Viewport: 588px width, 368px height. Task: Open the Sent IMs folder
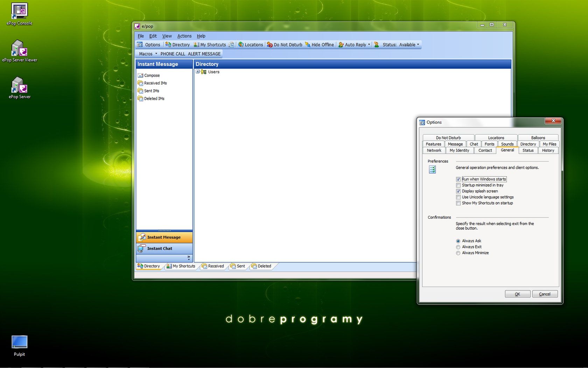pyautogui.click(x=148, y=91)
